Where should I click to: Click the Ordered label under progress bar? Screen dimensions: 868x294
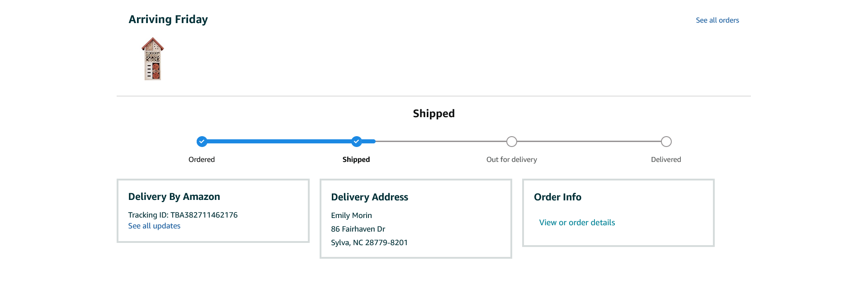202,160
